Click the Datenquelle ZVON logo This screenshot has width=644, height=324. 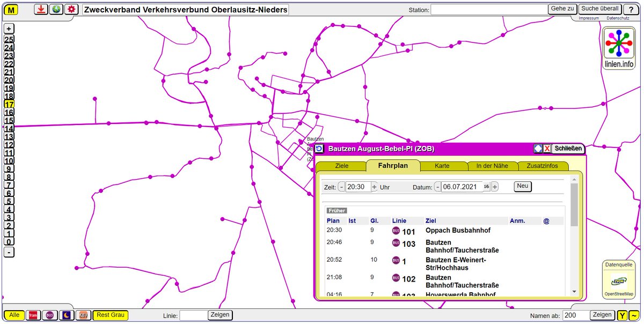tap(619, 281)
